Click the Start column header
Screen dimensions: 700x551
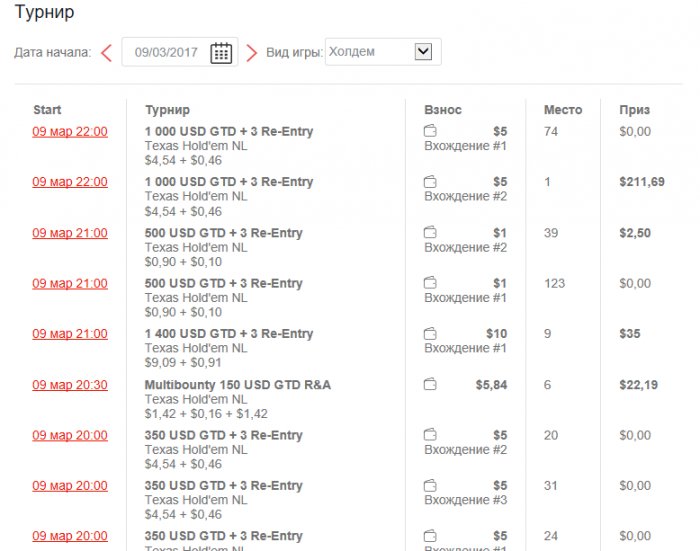(x=47, y=110)
